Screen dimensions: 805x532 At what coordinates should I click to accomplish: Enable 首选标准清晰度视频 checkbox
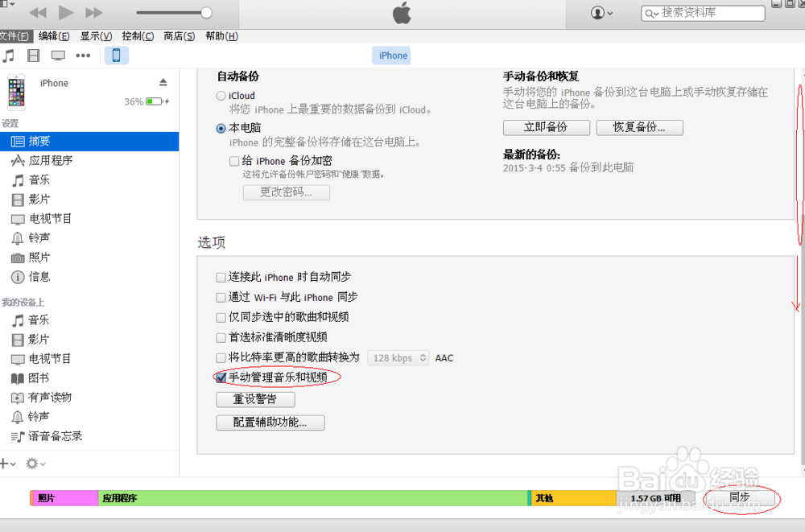point(221,337)
